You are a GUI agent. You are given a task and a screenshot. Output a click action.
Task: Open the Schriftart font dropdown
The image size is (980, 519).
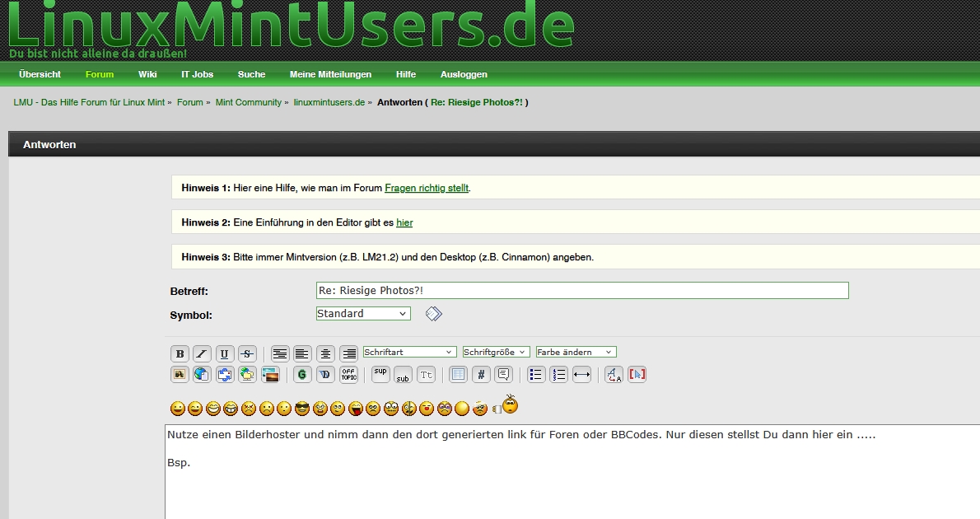[409, 352]
